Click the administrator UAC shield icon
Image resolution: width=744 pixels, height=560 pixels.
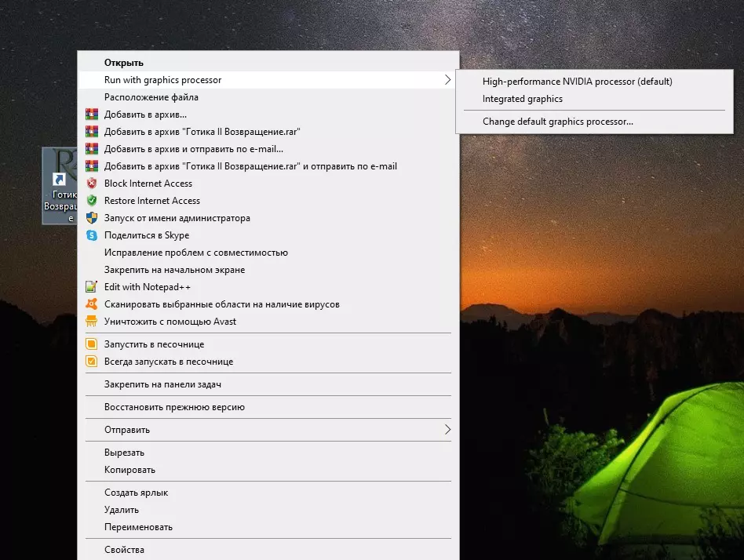(92, 217)
